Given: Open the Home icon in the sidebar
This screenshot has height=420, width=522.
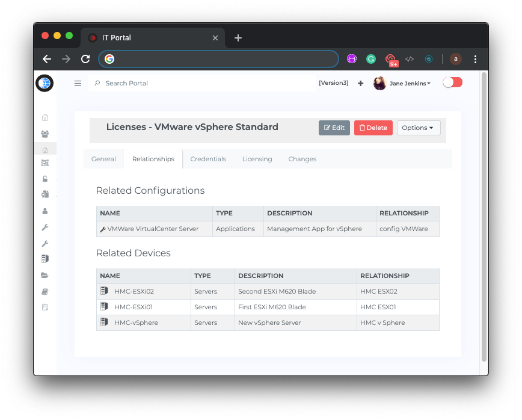Looking at the screenshot, I should 45,117.
